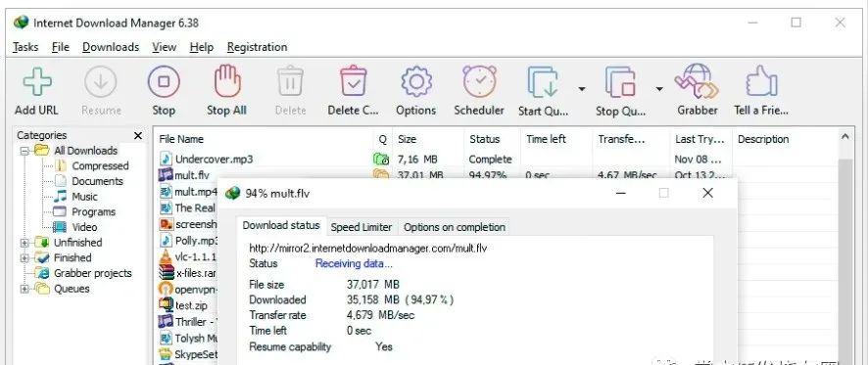Screen dimensions: 868x365
Task: Open the Options gear icon
Action: click(416, 82)
